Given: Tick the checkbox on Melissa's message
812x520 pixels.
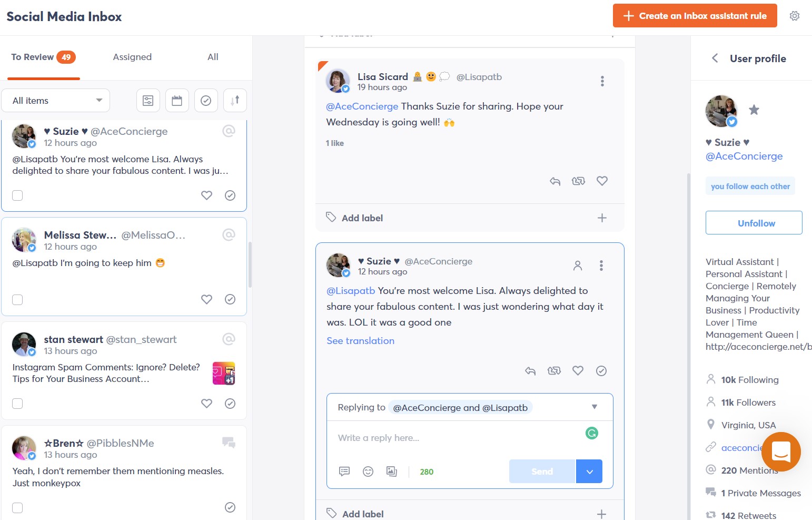Looking at the screenshot, I should (17, 299).
